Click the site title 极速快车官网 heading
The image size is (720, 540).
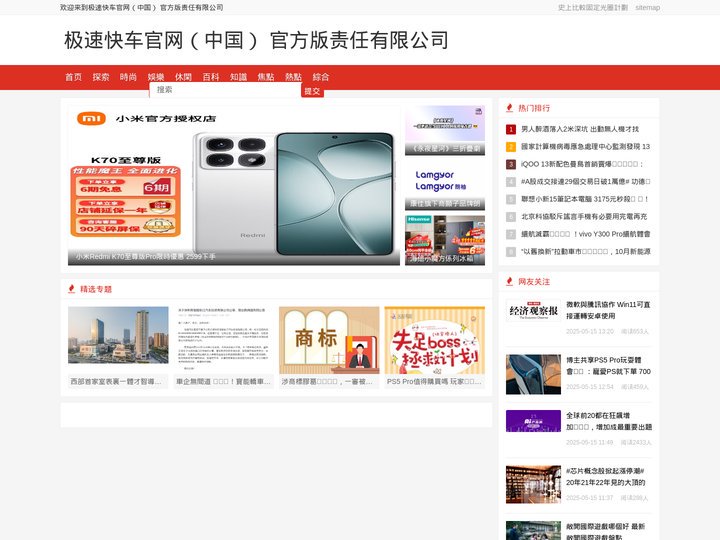pos(256,40)
